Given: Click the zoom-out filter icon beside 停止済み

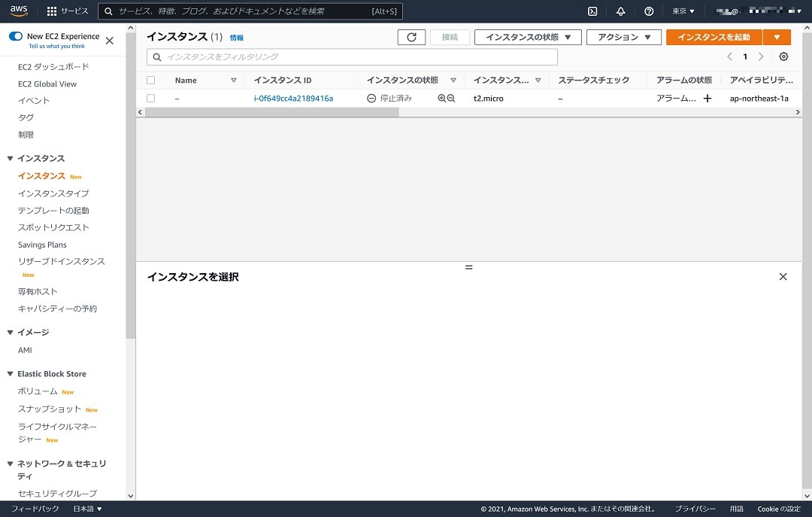Looking at the screenshot, I should pyautogui.click(x=451, y=98).
